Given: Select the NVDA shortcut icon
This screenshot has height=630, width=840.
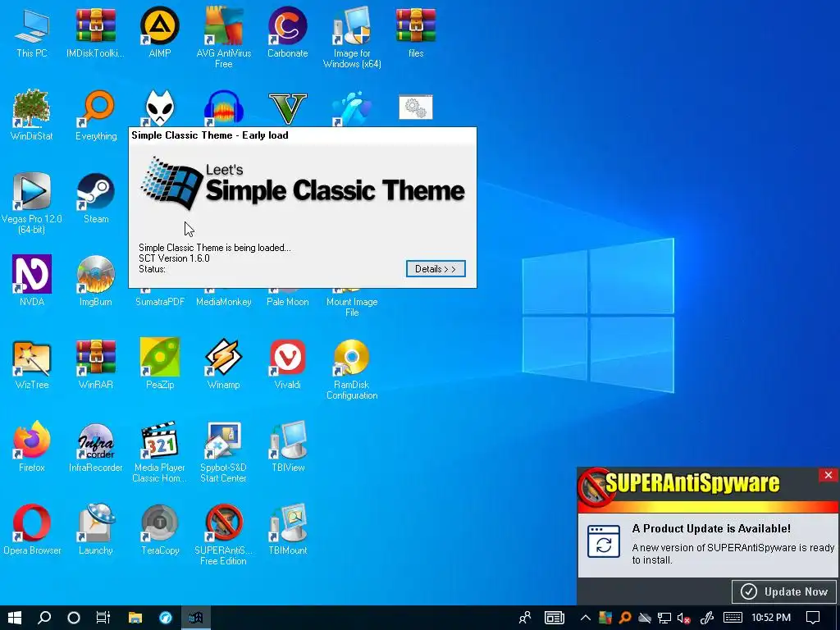Looking at the screenshot, I should click(32, 274).
